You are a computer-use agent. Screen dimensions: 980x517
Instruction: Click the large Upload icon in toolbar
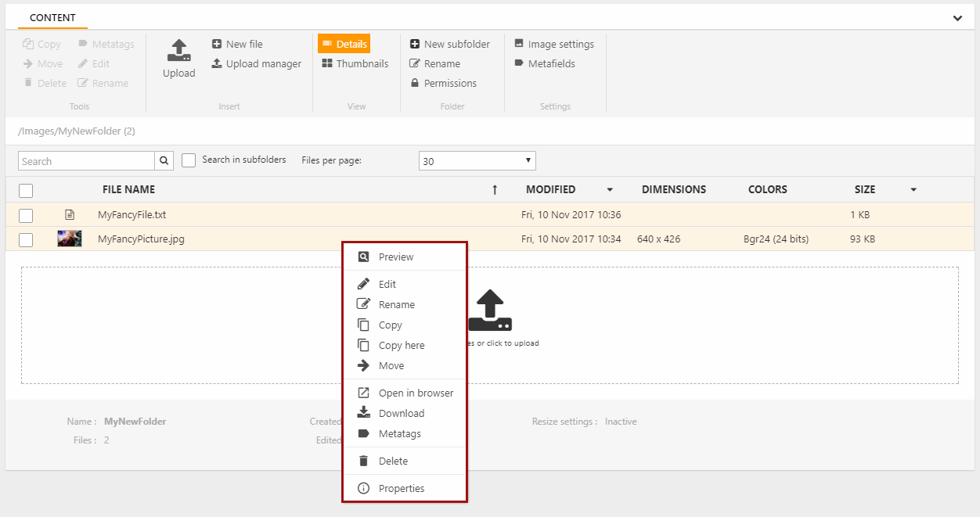[x=178, y=52]
